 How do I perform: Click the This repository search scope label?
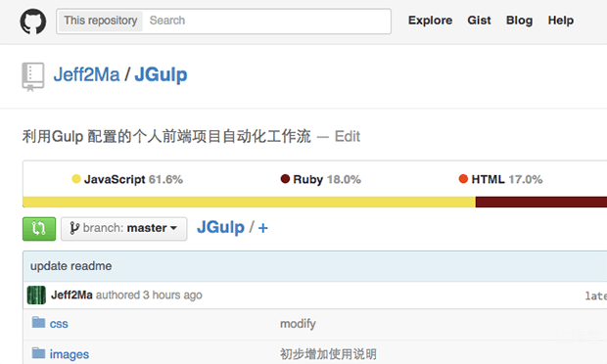point(100,21)
